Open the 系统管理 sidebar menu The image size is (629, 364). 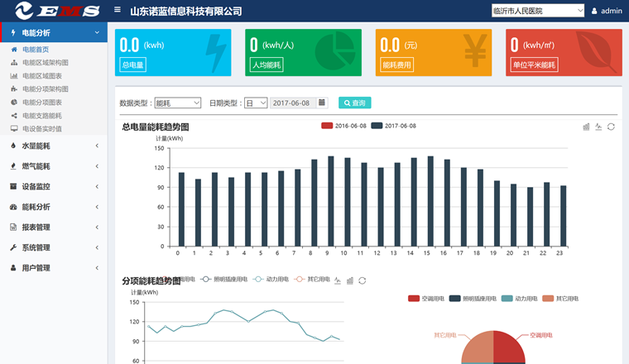click(54, 247)
